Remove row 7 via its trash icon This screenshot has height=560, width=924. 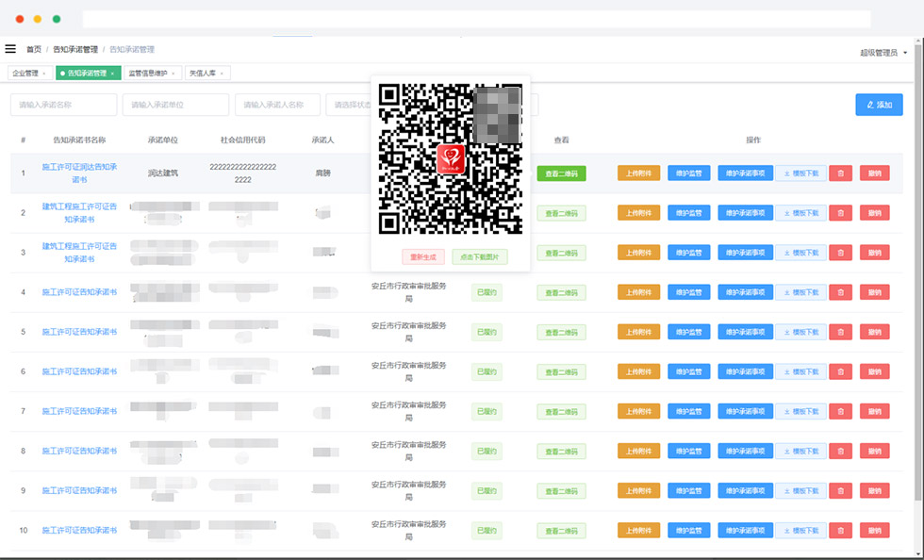(x=840, y=411)
